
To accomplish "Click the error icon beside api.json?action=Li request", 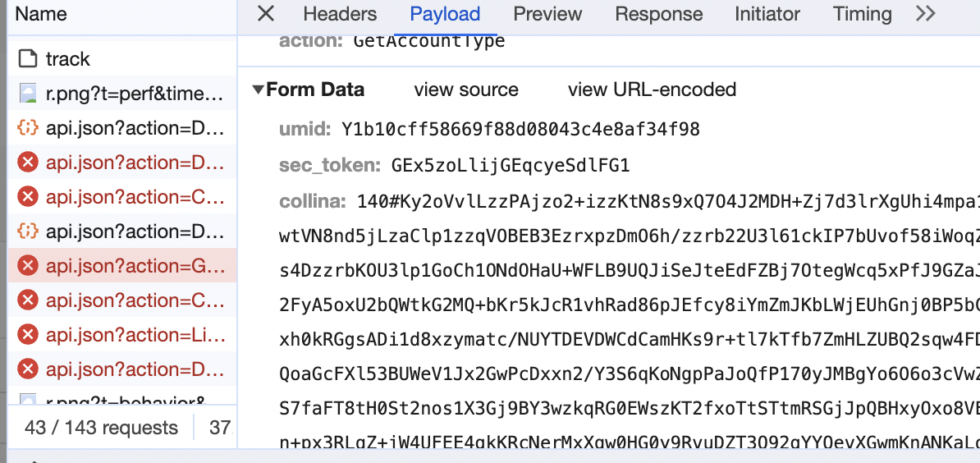I will point(29,335).
